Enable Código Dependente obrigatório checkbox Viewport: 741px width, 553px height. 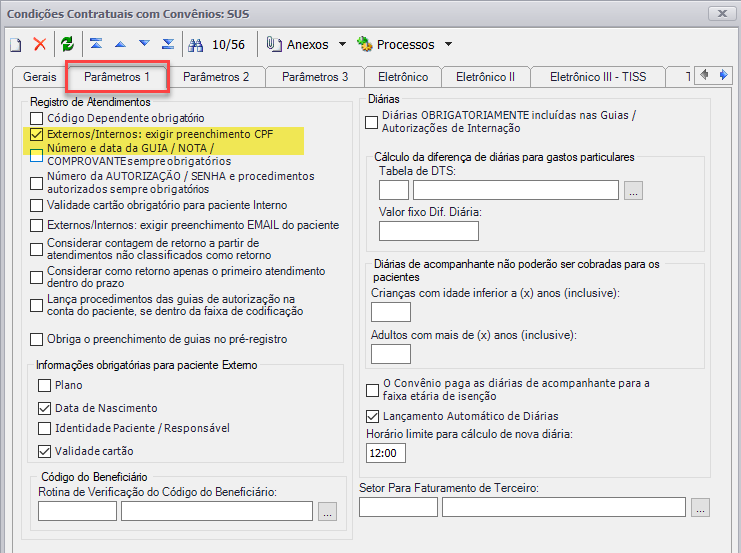point(36,118)
